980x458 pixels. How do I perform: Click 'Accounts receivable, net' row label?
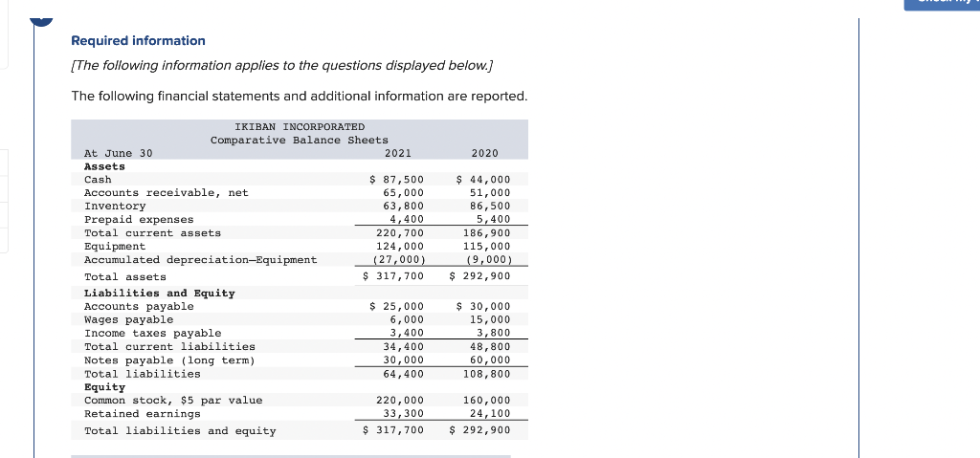click(x=167, y=193)
